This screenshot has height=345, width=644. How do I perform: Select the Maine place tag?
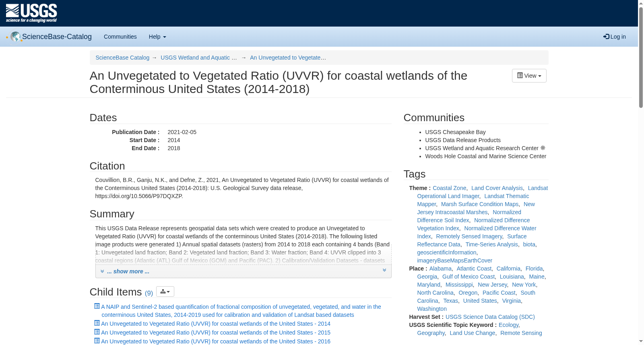click(x=537, y=277)
